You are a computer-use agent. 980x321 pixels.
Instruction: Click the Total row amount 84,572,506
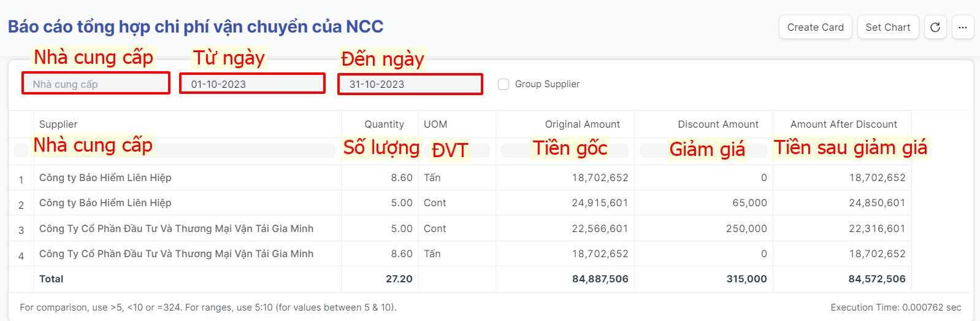pos(876,279)
